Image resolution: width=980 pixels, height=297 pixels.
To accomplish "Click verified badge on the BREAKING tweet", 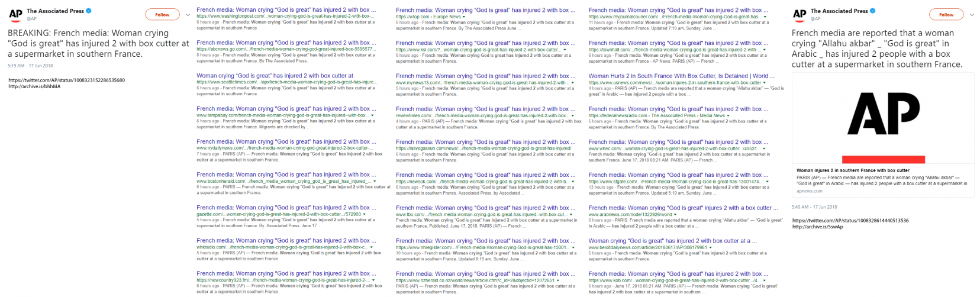I will [89, 11].
